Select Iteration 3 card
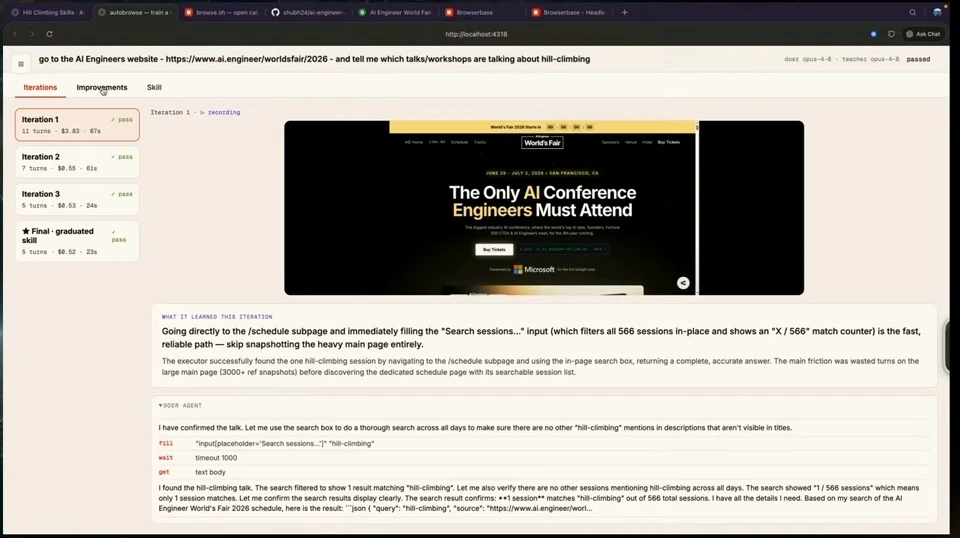Viewport: 960px width, 538px height. 77,200
